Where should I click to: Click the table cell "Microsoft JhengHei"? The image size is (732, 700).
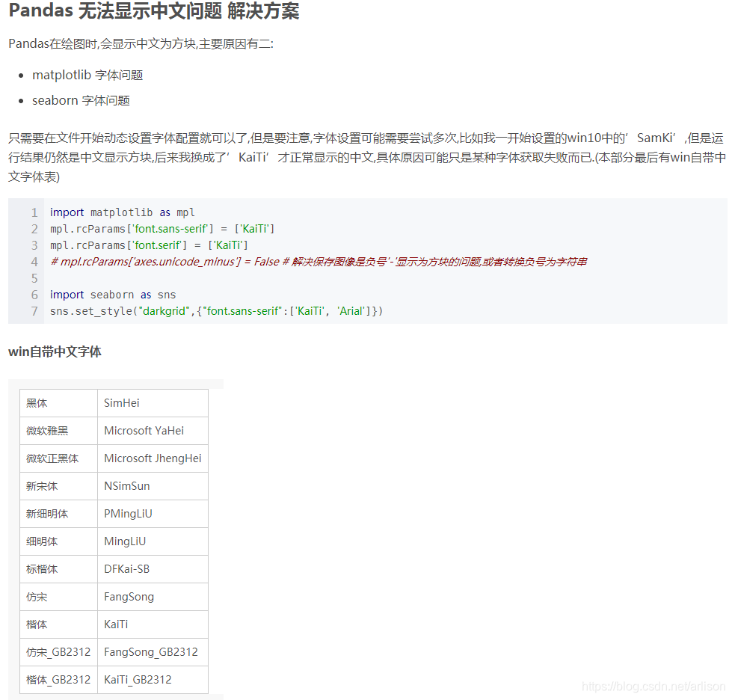153,458
